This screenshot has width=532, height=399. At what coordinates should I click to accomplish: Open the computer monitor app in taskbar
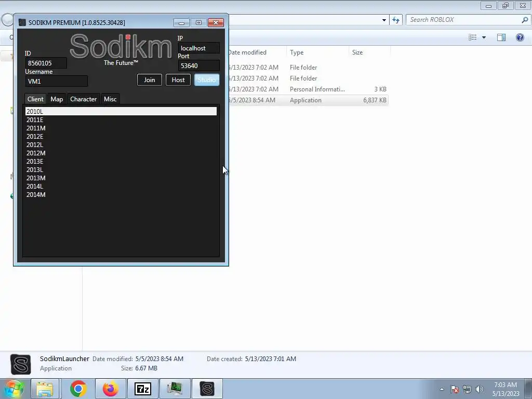(x=175, y=389)
